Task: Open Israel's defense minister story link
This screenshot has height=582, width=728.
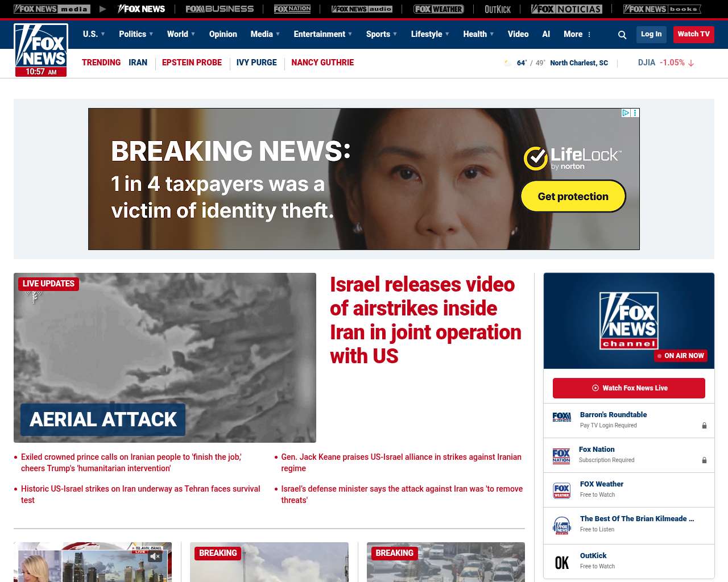Action: [402, 494]
